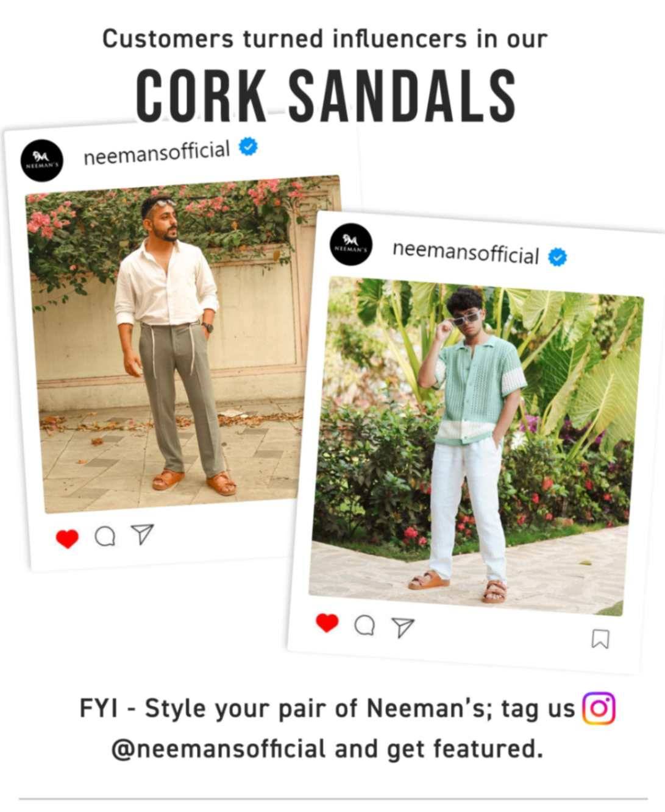
Task: Open photo of man in green shirt
Action: tap(477, 447)
